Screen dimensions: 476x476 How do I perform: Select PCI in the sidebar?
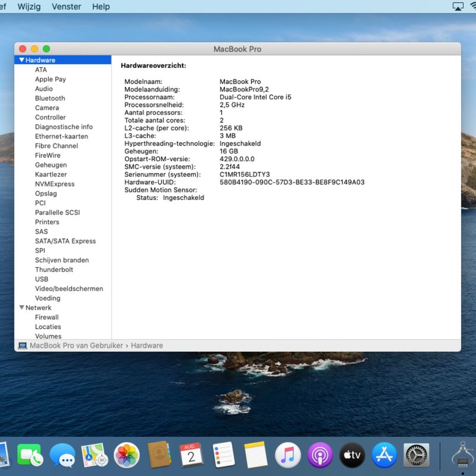40,203
